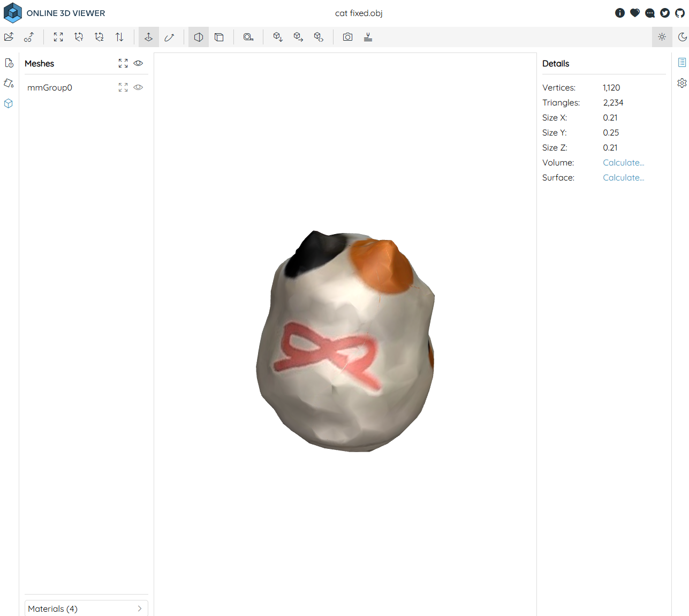Image resolution: width=689 pixels, height=616 pixels.
Task: Calculate the model's Volume
Action: [623, 162]
